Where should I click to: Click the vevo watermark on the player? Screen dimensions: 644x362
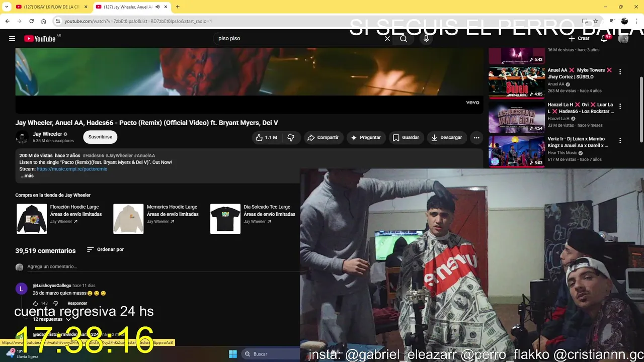coord(472,103)
